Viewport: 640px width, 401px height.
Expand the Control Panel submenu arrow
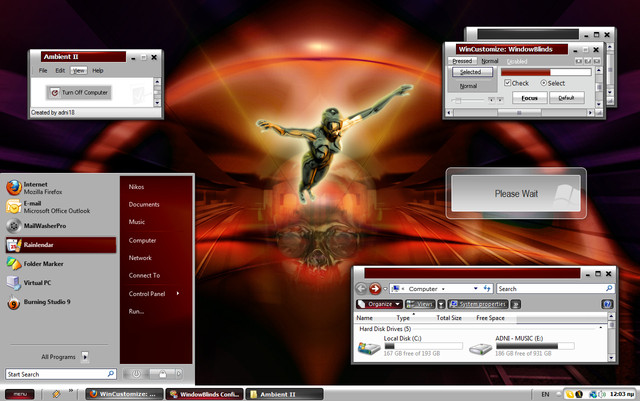178,293
